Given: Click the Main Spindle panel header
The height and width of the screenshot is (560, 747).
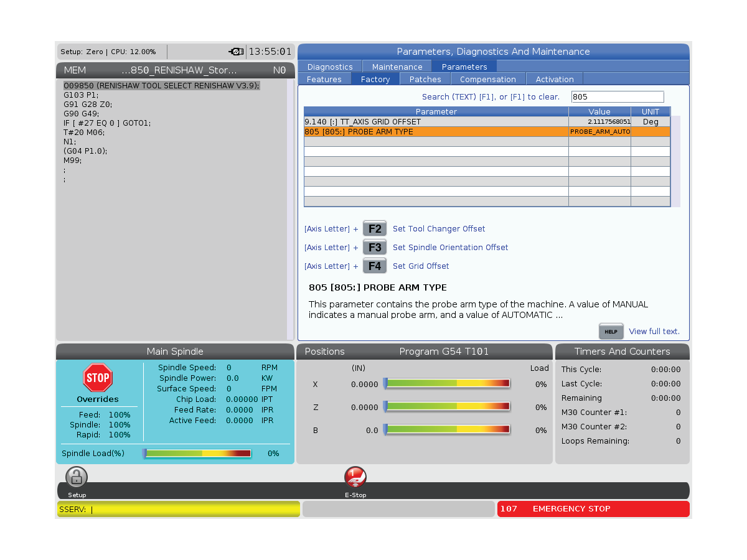Looking at the screenshot, I should pyautogui.click(x=175, y=352).
